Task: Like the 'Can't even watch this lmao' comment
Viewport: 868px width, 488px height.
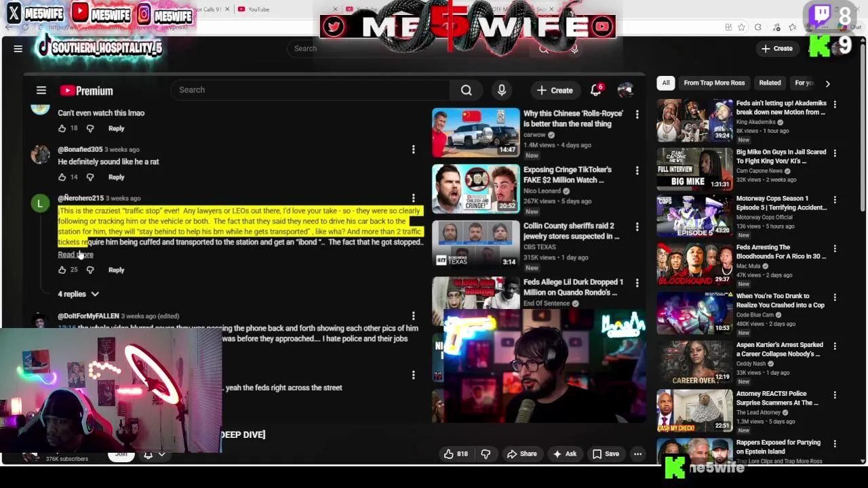Action: point(62,128)
